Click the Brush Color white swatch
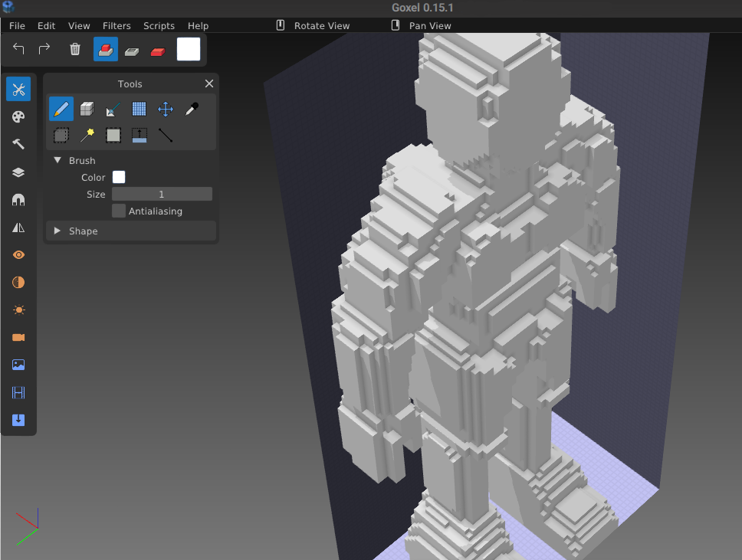Viewport: 742px width, 560px height. click(x=119, y=177)
